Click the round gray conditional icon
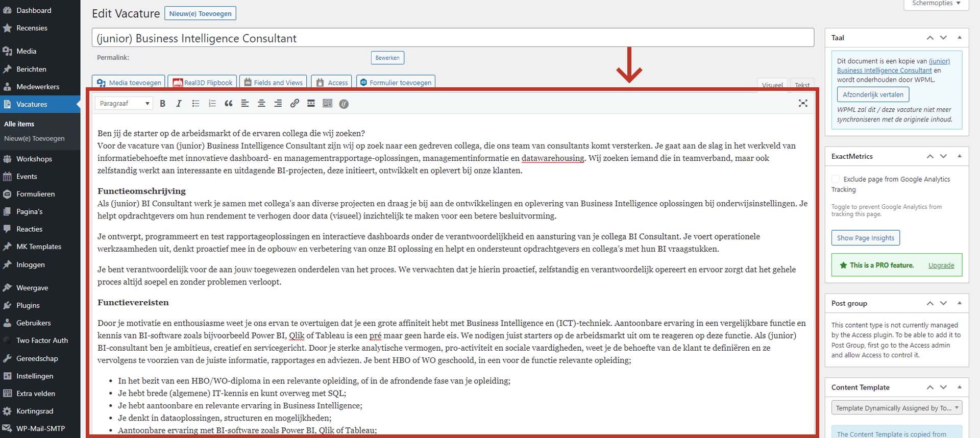Image resolution: width=980 pixels, height=438 pixels. 344,104
